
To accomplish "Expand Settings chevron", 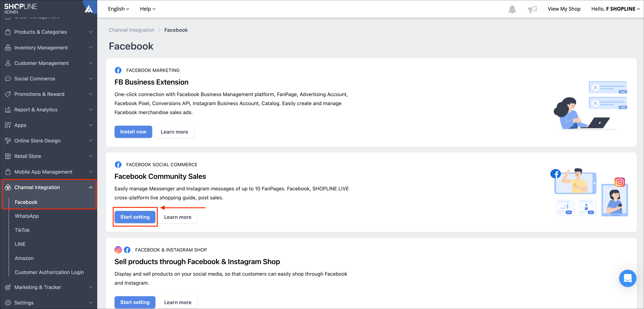I will click(x=91, y=303).
